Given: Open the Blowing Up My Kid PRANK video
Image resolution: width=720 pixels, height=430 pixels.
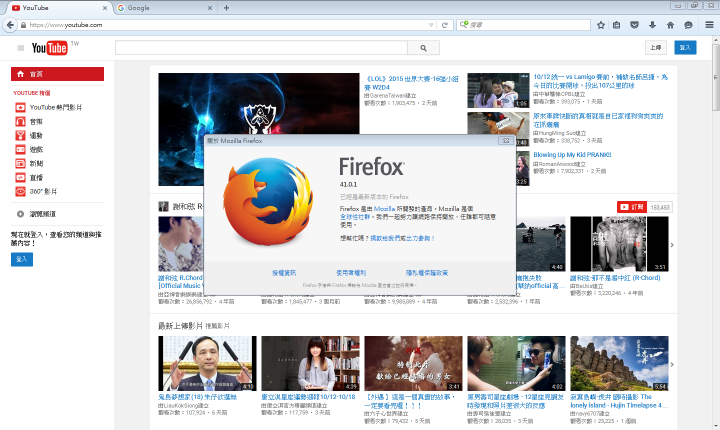Looking at the screenshot, I should click(572, 155).
